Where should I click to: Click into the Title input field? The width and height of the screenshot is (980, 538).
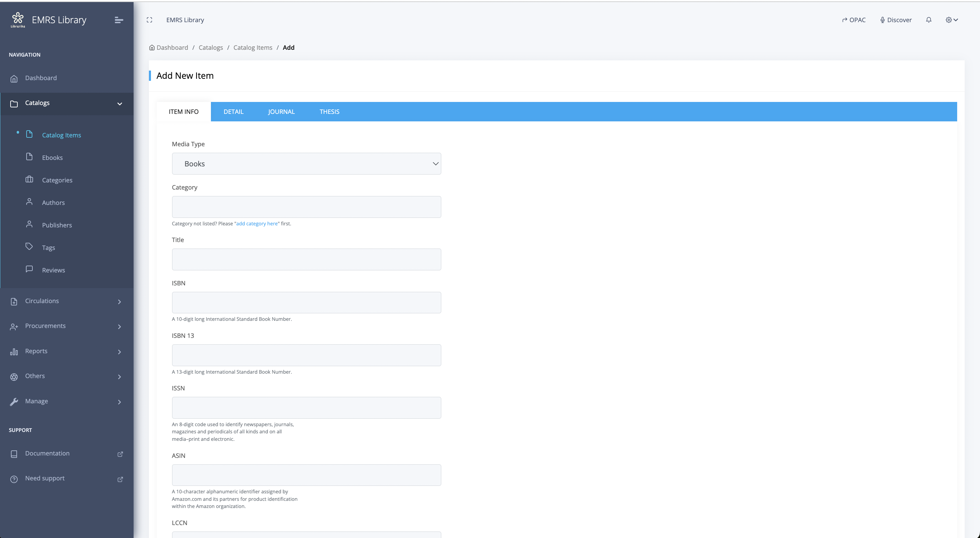[306, 259]
